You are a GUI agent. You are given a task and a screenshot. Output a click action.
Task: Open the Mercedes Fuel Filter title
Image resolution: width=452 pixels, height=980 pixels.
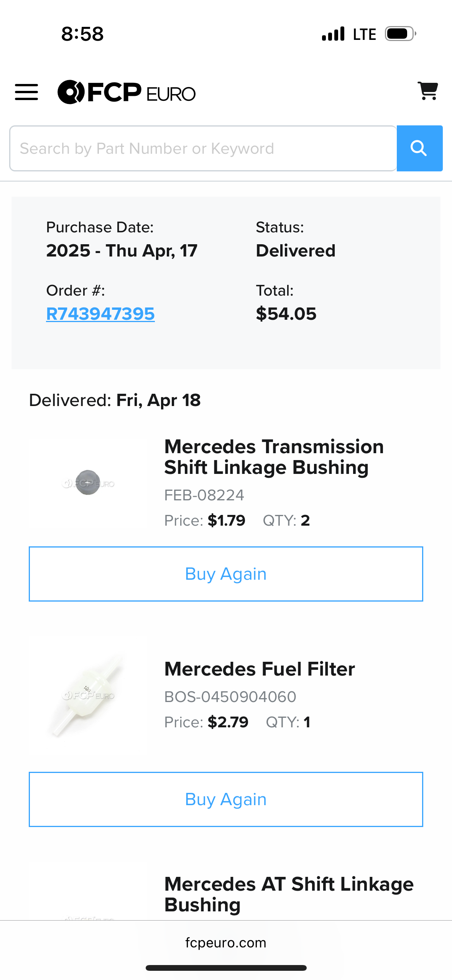[260, 669]
